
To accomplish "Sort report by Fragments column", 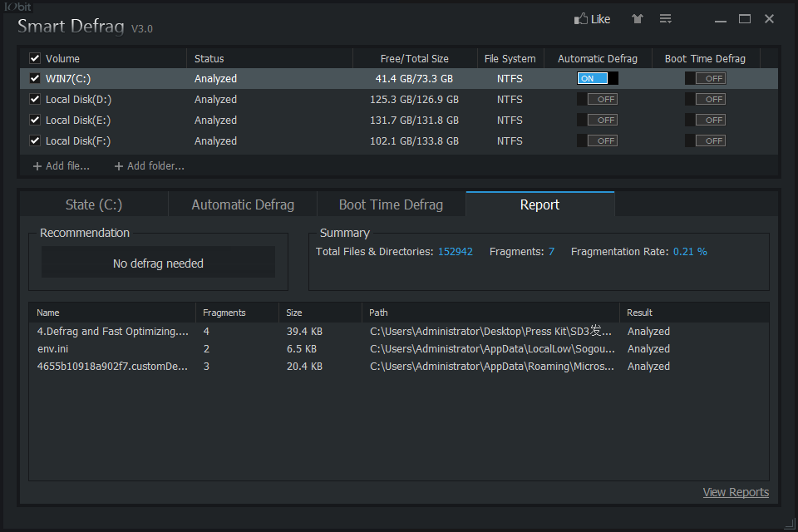I will click(x=237, y=313).
